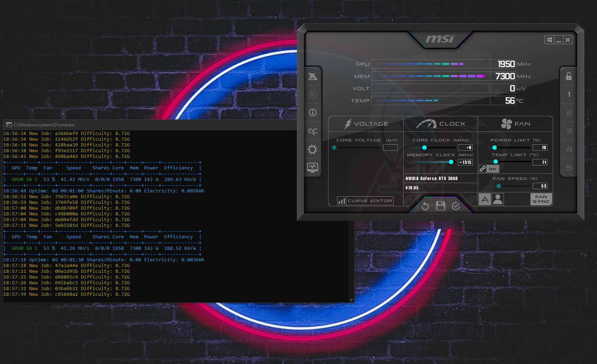Enable user-defined fan curve person icon

coord(498,199)
